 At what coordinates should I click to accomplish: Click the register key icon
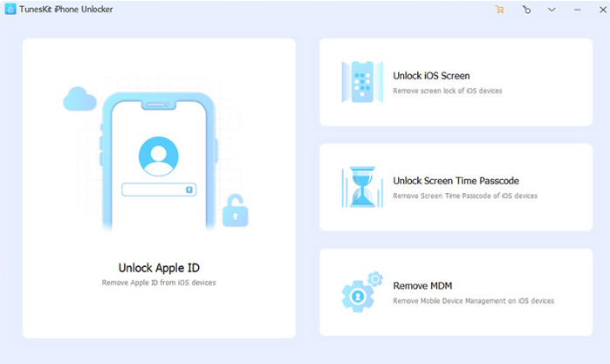[x=525, y=10]
